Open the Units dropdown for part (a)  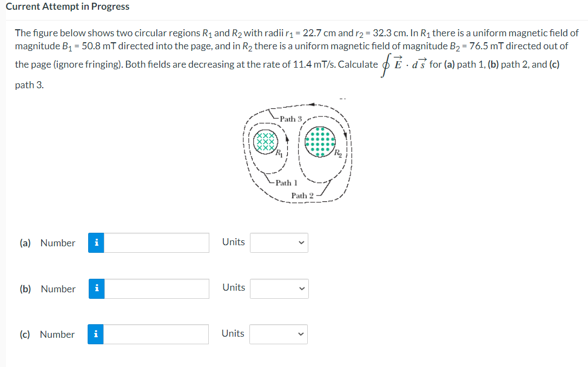coord(279,243)
